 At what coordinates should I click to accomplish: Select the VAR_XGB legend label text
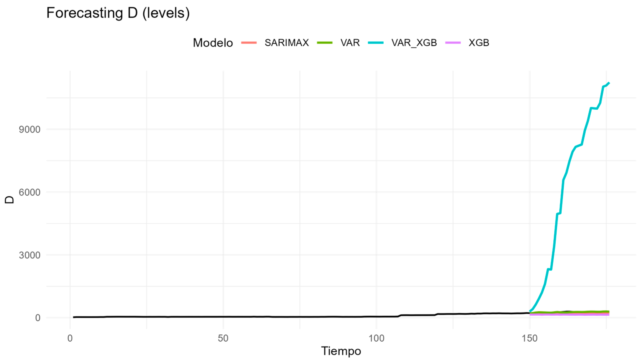click(414, 43)
